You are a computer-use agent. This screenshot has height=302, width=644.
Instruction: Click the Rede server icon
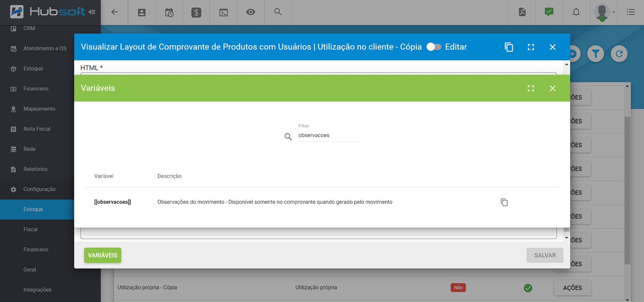[x=13, y=149]
